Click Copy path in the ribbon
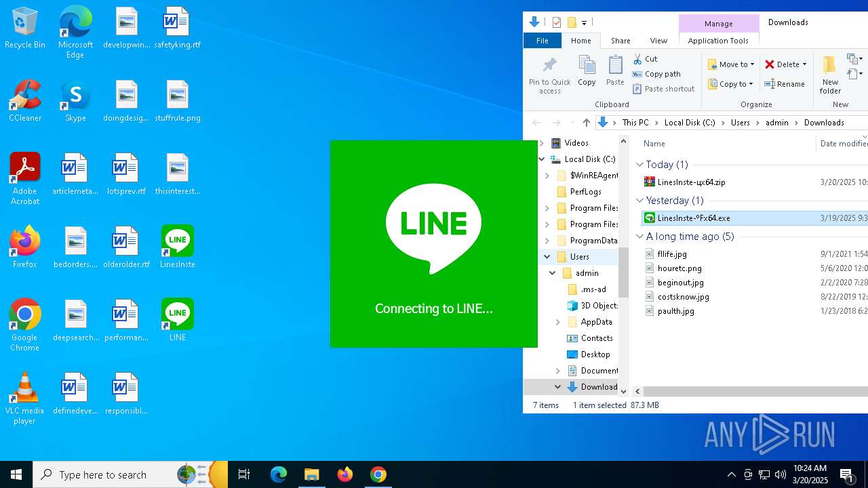Viewport: 868px width, 488px height. pos(656,74)
